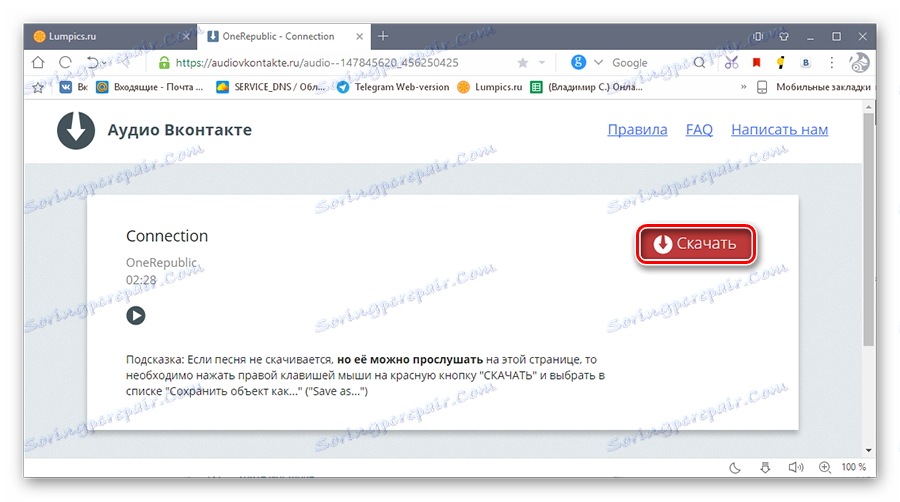Open the VK extension icon in toolbar

coord(806,63)
